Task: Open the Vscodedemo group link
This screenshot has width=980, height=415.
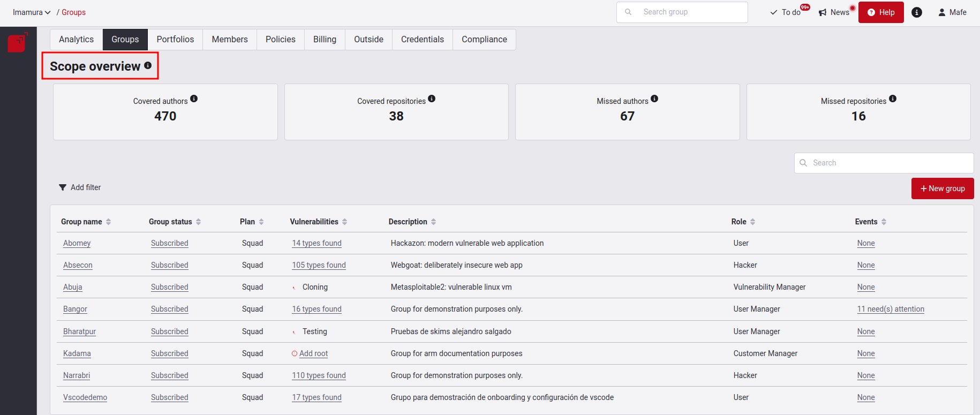Action: pyautogui.click(x=85, y=397)
